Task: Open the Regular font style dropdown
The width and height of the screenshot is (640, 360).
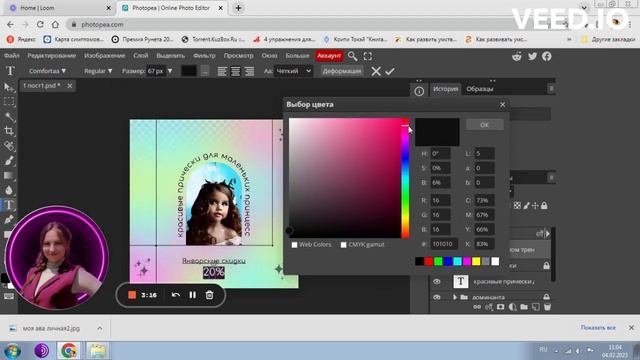Action: point(98,71)
